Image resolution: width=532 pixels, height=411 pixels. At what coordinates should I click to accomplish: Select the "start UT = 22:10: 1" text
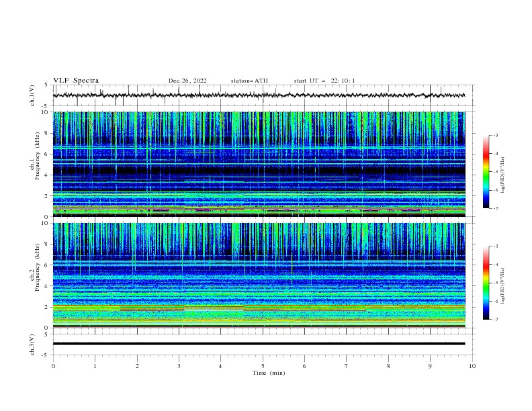point(324,81)
